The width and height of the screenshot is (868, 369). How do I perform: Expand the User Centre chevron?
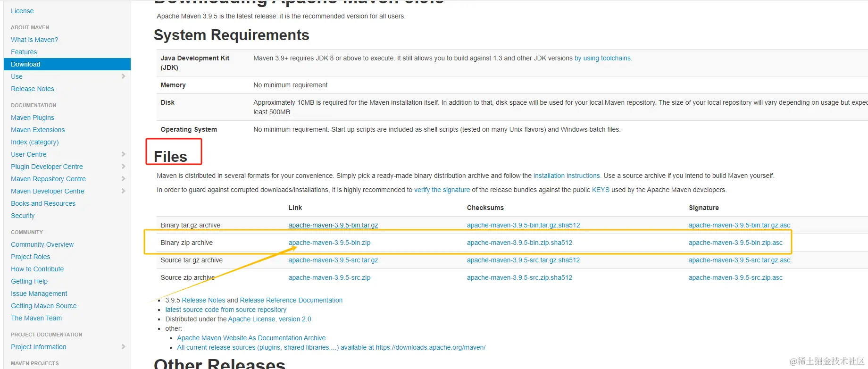click(x=123, y=154)
